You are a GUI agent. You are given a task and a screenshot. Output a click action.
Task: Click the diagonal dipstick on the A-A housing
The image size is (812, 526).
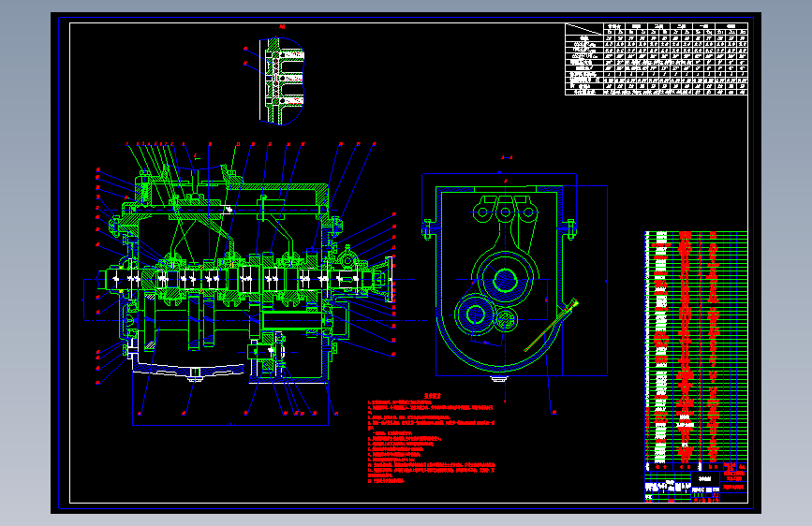551,326
